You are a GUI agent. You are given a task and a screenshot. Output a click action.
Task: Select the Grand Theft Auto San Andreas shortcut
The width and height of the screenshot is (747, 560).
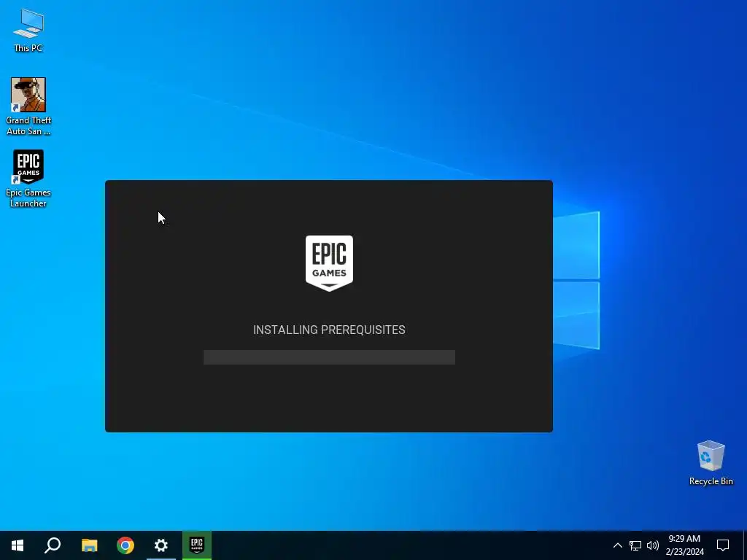pos(28,106)
